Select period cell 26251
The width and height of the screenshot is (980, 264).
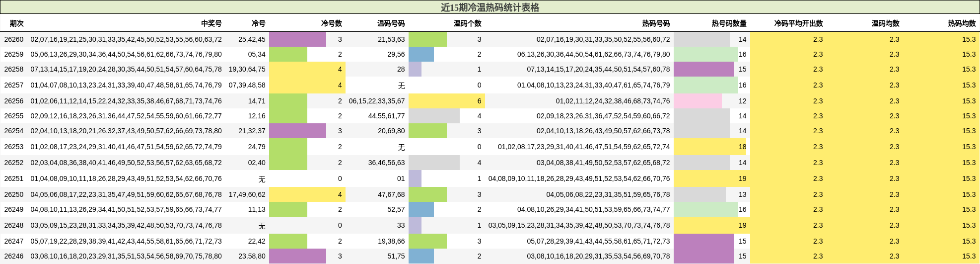tap(14, 178)
